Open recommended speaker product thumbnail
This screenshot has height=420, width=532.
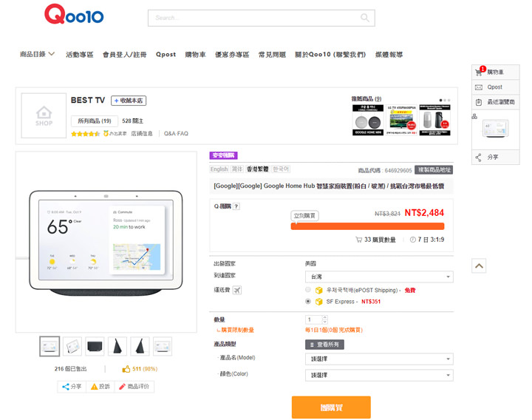[434, 121]
